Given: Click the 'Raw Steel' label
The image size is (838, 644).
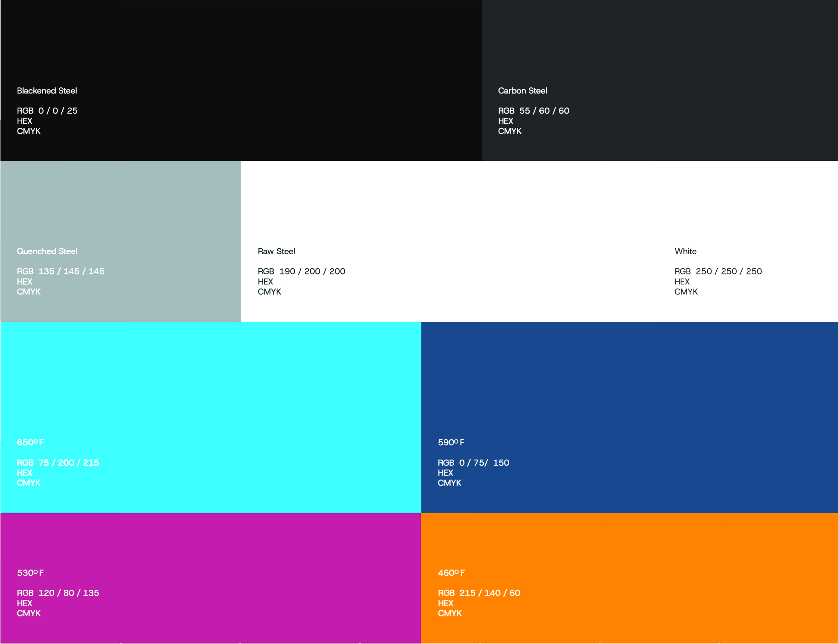Looking at the screenshot, I should (276, 251).
